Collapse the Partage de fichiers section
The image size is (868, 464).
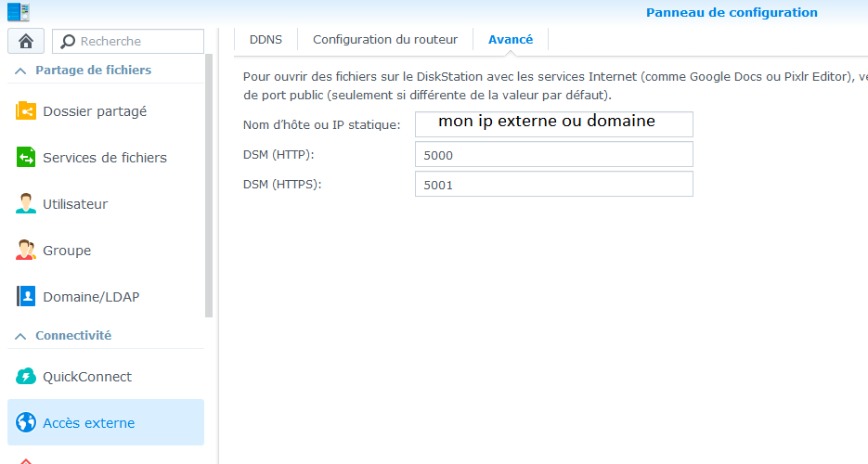(20, 71)
